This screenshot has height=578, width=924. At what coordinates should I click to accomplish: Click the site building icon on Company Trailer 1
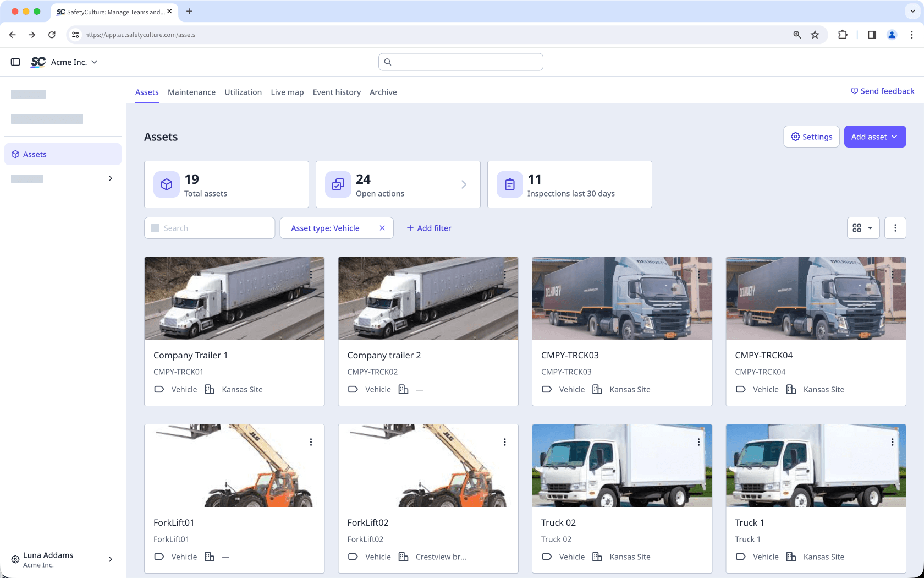pyautogui.click(x=210, y=389)
